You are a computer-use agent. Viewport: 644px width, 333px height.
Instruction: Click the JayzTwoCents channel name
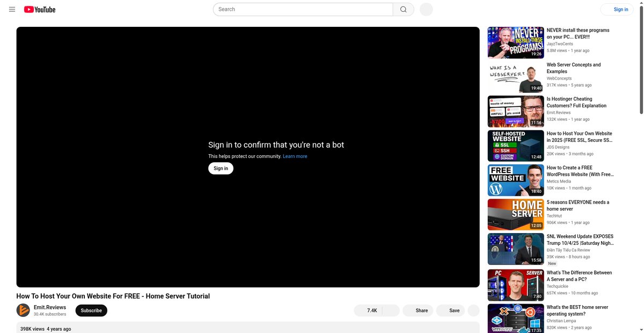[560, 44]
